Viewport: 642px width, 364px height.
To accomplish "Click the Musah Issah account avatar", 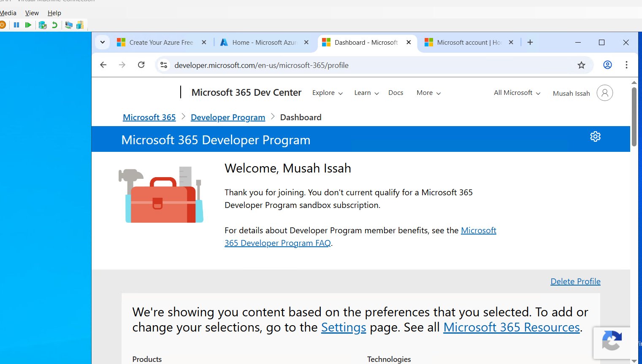I will (x=604, y=93).
